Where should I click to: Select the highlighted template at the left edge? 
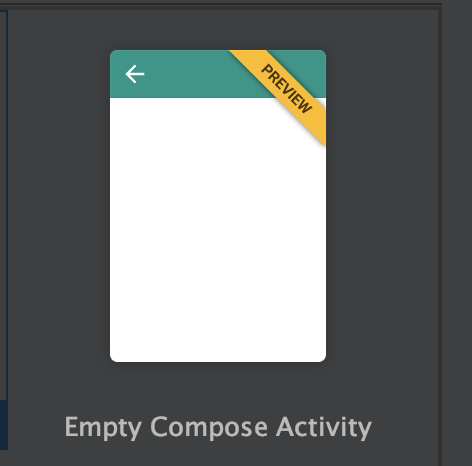4,230
